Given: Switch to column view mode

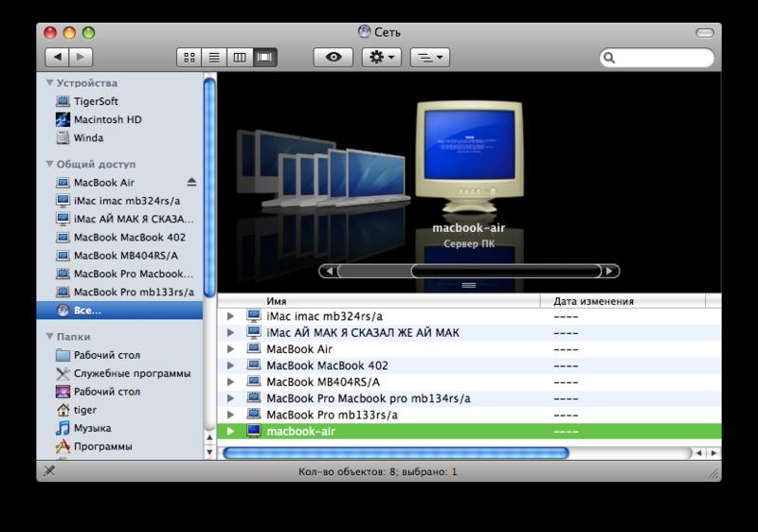Looking at the screenshot, I should 240,57.
